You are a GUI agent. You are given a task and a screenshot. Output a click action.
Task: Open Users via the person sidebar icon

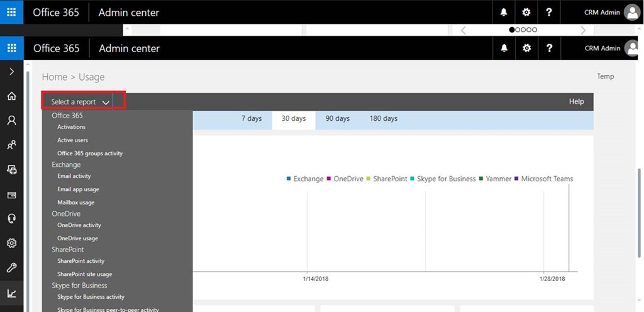click(11, 121)
